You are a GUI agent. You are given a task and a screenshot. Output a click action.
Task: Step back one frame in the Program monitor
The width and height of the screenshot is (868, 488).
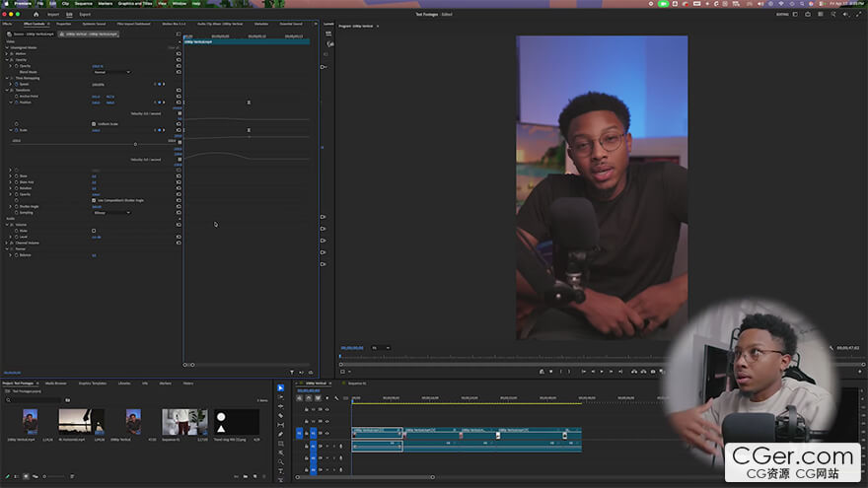(x=593, y=372)
